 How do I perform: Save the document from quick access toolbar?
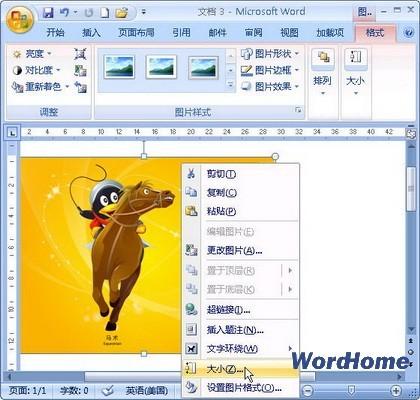tap(49, 13)
